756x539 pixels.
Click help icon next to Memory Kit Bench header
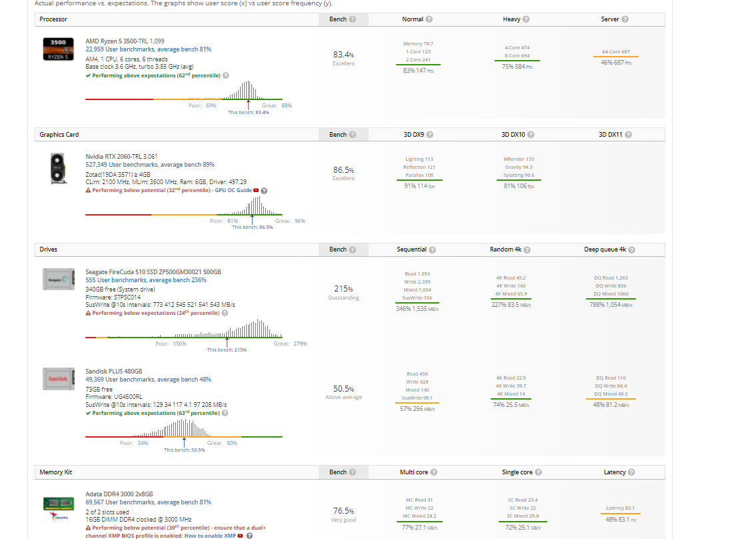coord(353,472)
